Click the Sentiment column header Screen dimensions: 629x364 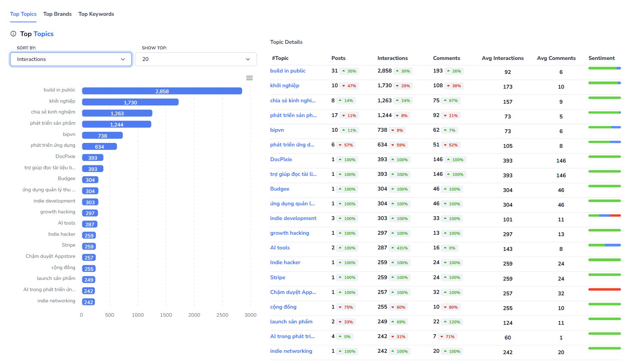(x=601, y=58)
